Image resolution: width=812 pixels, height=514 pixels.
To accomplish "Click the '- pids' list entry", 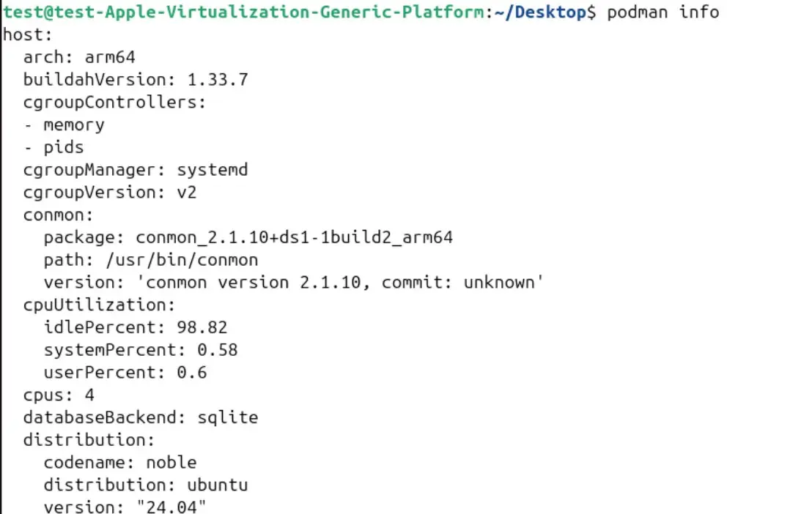I will click(53, 148).
